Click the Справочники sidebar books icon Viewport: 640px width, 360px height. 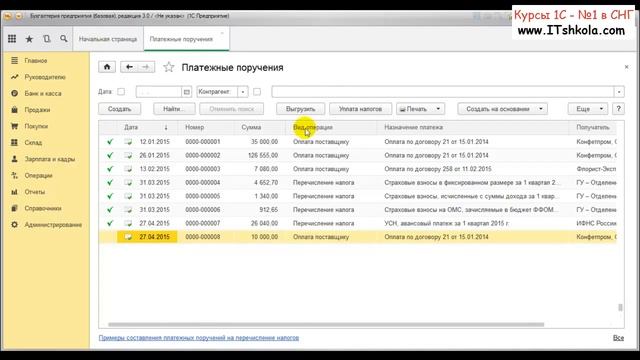point(15,208)
